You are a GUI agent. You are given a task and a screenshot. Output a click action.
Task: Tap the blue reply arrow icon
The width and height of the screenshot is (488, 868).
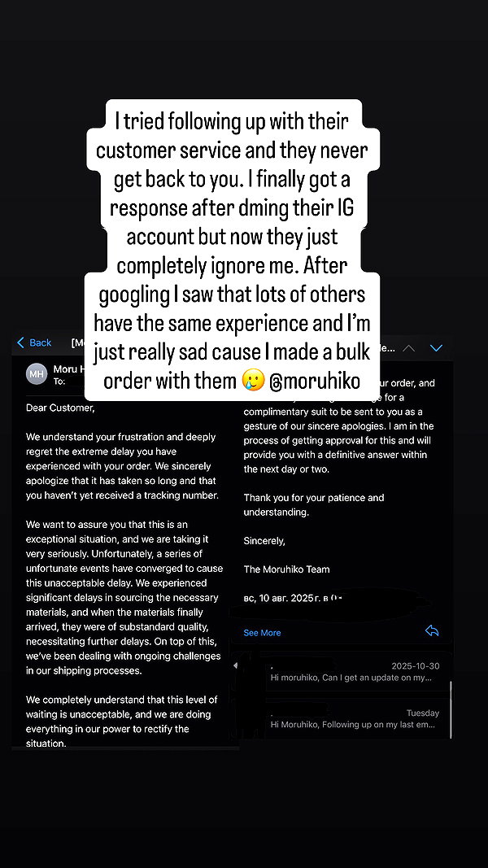pyautogui.click(x=432, y=630)
